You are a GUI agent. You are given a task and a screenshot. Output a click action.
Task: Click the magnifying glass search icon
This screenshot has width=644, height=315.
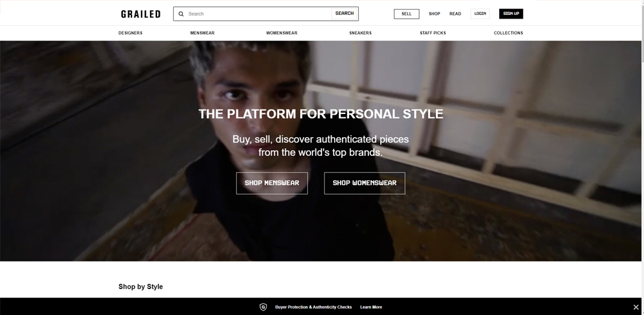click(x=181, y=14)
